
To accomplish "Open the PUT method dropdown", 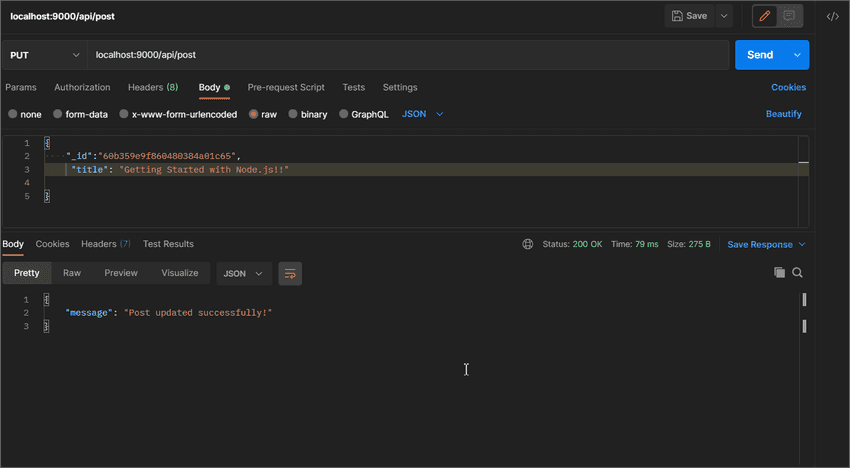I will [45, 55].
